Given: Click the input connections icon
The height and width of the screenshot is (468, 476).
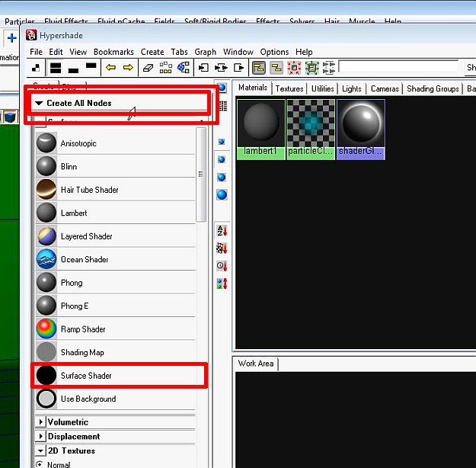Looking at the screenshot, I should pos(203,68).
